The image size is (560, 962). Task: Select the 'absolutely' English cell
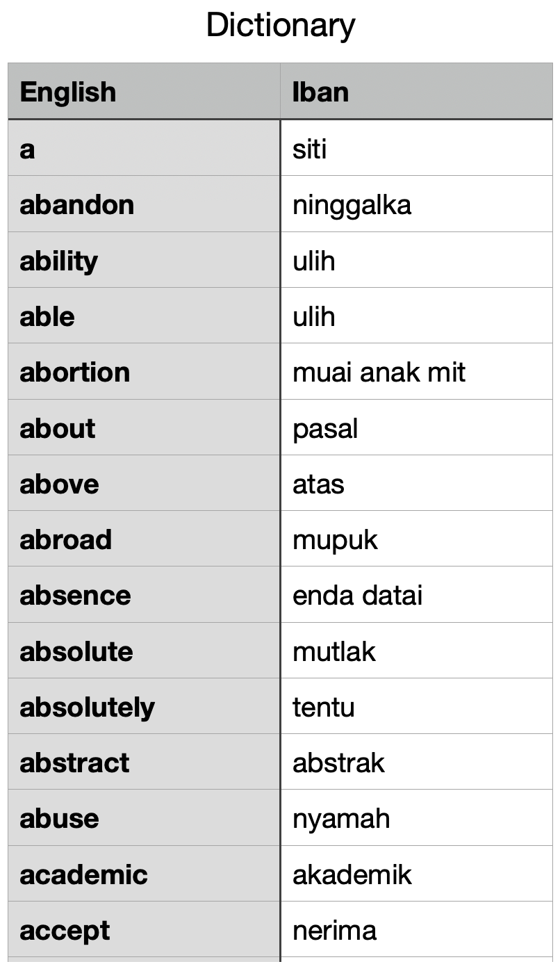[x=144, y=707]
